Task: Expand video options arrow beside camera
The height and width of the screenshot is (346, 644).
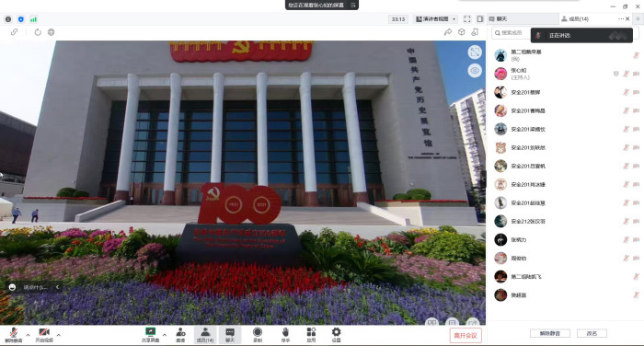Action: (58, 335)
